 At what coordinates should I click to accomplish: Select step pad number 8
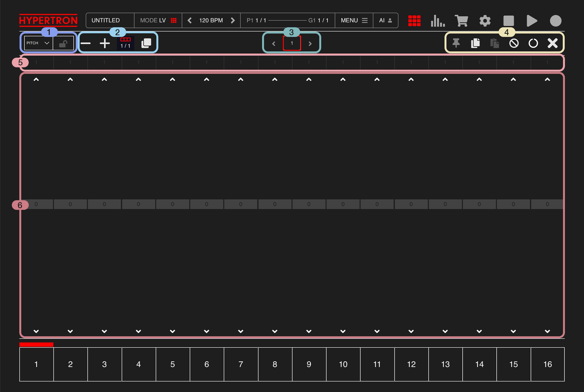[275, 364]
